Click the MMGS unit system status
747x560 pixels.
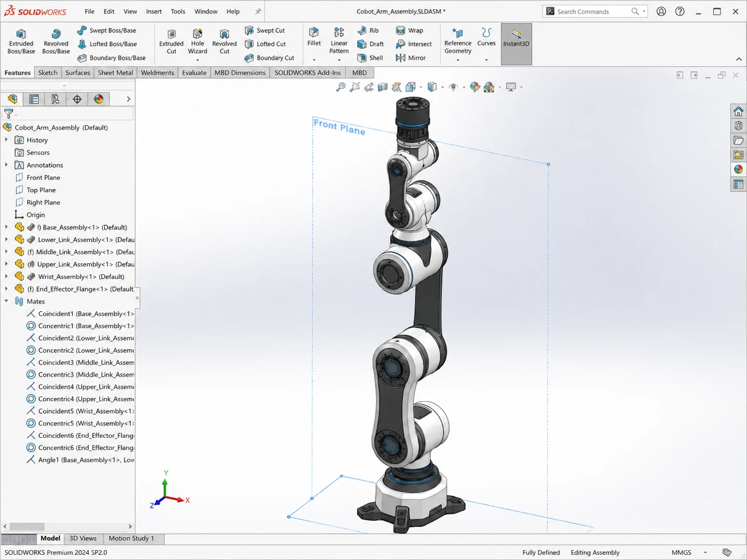pyautogui.click(x=681, y=552)
